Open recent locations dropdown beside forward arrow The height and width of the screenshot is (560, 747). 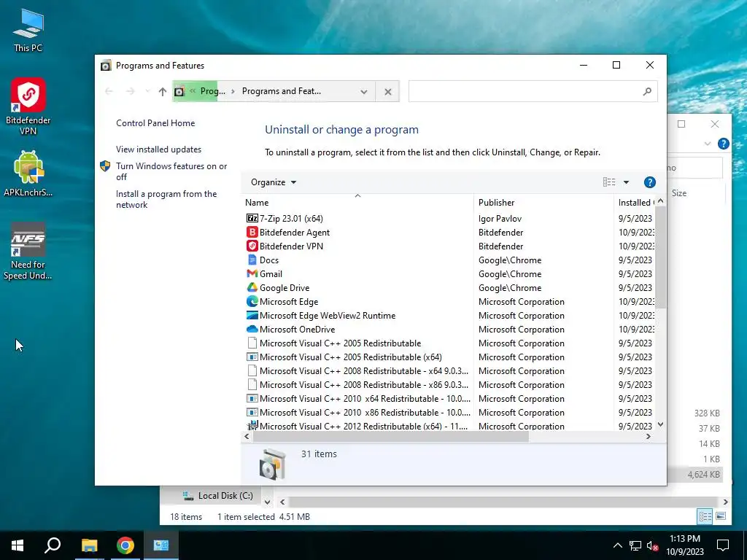(147, 91)
